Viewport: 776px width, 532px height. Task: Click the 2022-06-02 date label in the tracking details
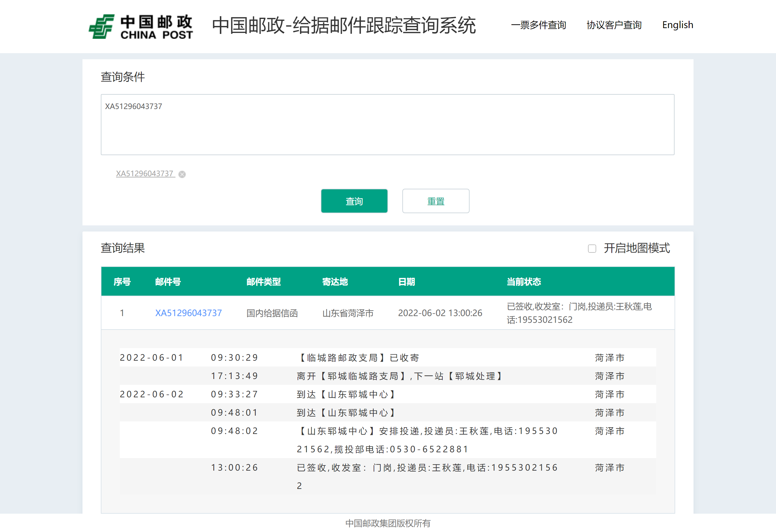click(x=152, y=394)
